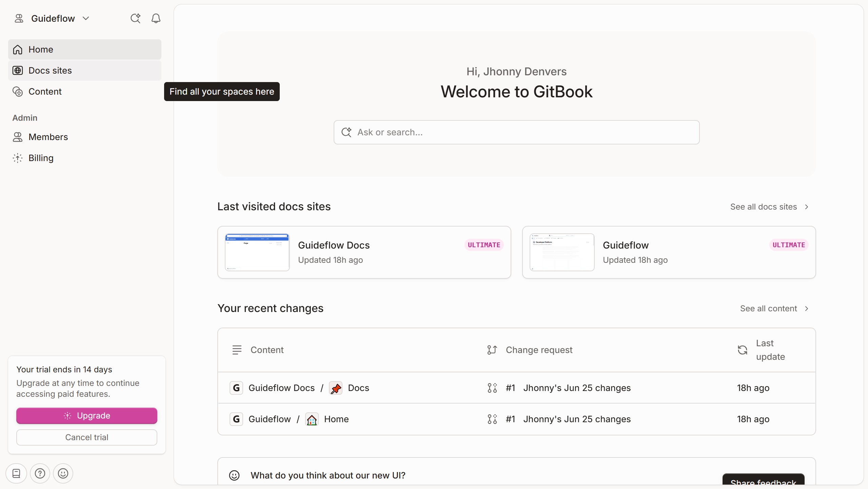
Task: Click the Cancel trial button
Action: point(87,437)
